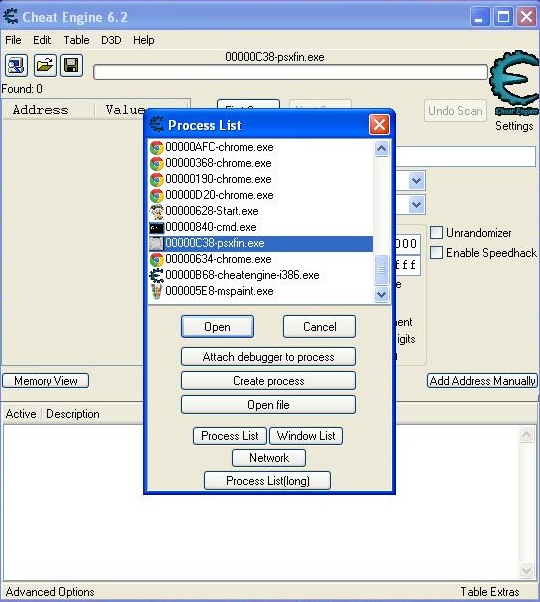Click the Chrome icon beside 00000634-chrome.exe
This screenshot has height=602, width=540.
pos(156,260)
